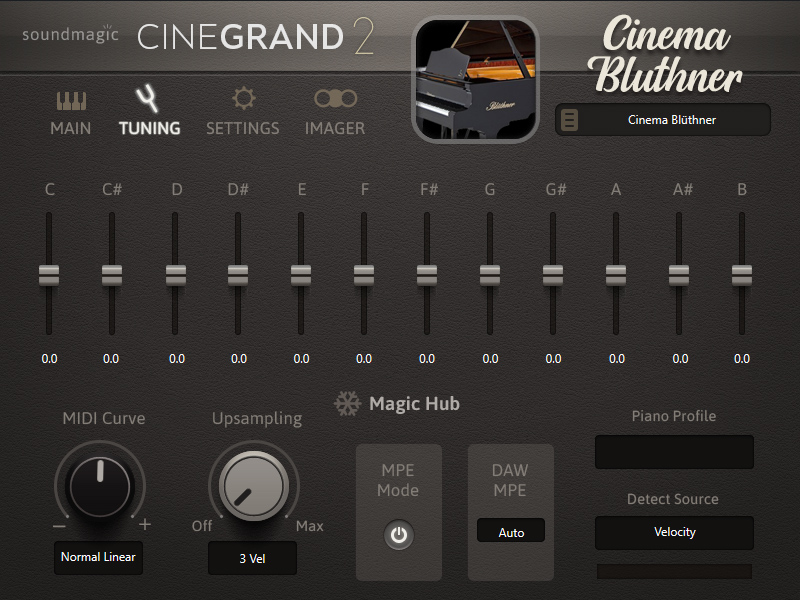This screenshot has width=800, height=600.
Task: Open the Cinema Blüthner preset dropdown
Action: pyautogui.click(x=672, y=120)
